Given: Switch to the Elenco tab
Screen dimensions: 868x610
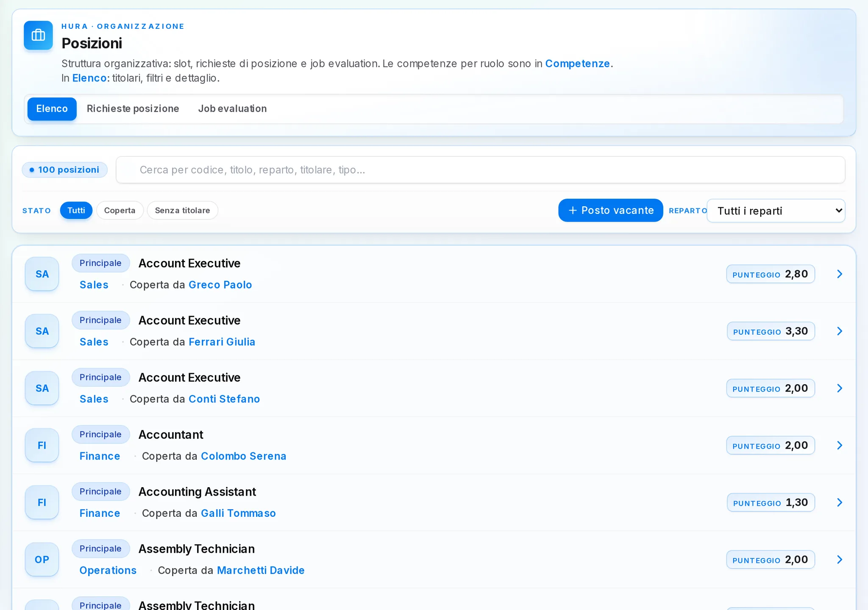Looking at the screenshot, I should point(52,109).
